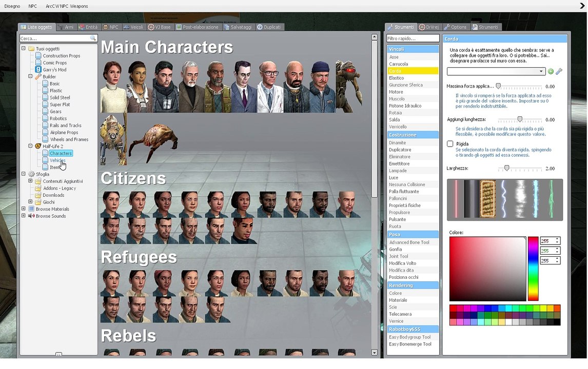
Task: Select Odessa Cubbage character portrait
Action: (x=323, y=87)
